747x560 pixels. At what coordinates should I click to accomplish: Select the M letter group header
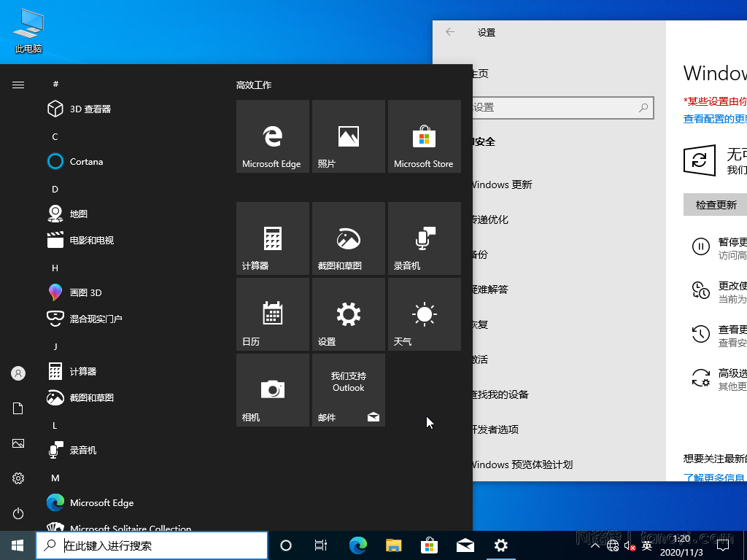(55, 478)
